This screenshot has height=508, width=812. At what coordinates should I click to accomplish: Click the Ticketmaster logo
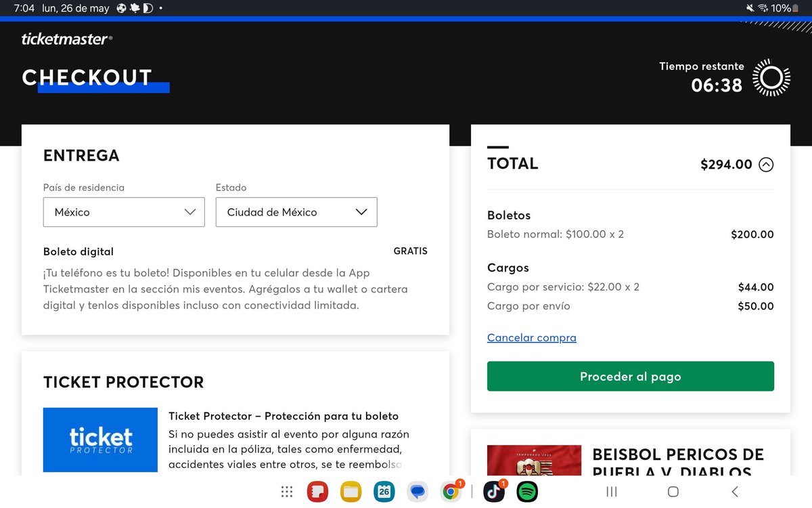(67, 39)
